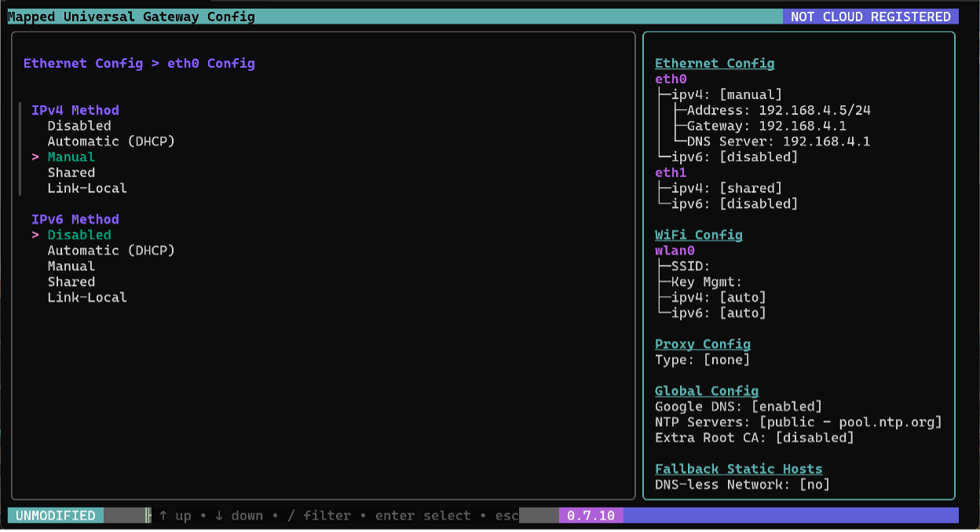Open the Proxy Config heading in summary
The image size is (980, 532).
(x=703, y=344)
